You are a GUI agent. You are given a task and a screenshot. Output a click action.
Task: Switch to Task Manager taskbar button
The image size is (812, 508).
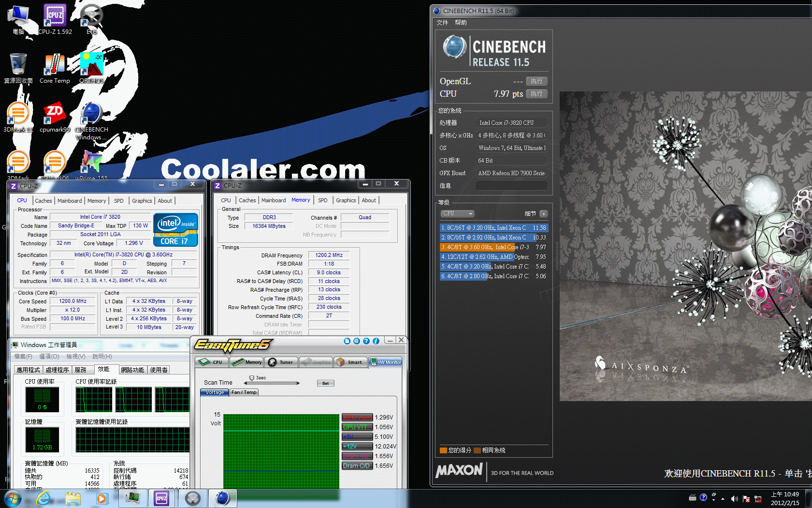click(x=132, y=498)
